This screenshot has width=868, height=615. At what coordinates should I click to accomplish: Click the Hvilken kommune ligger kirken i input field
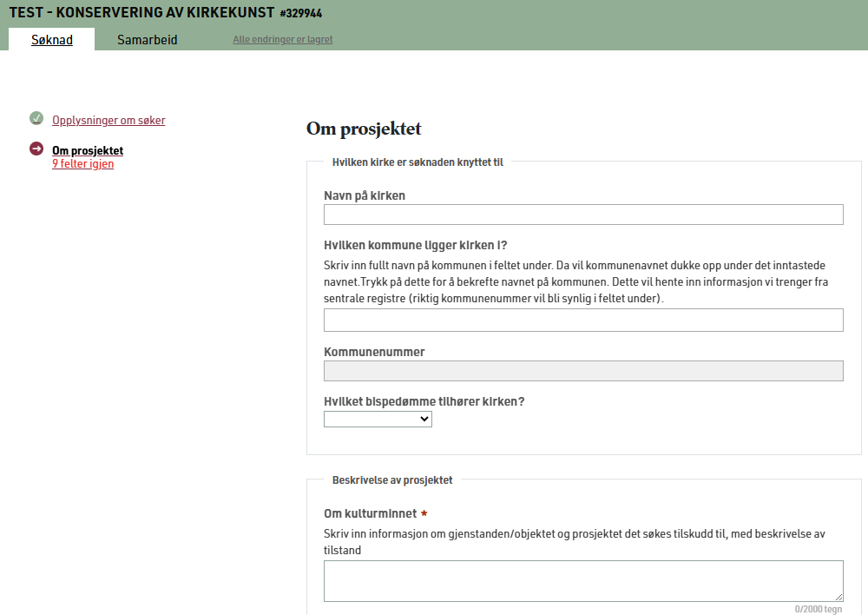[583, 321]
